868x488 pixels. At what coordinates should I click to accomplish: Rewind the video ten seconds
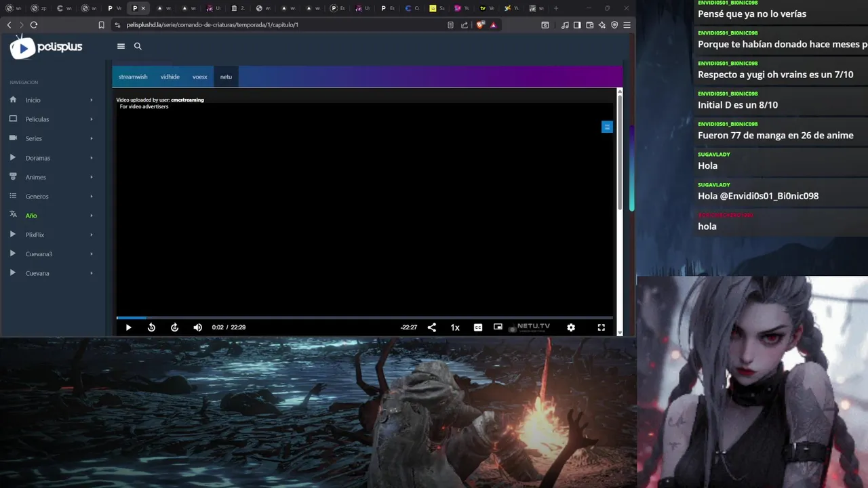tap(152, 327)
